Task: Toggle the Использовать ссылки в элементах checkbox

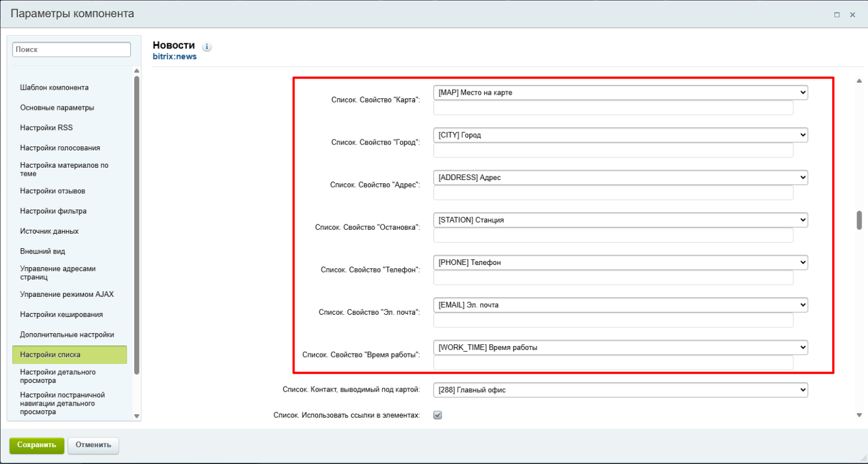Action: [x=438, y=415]
